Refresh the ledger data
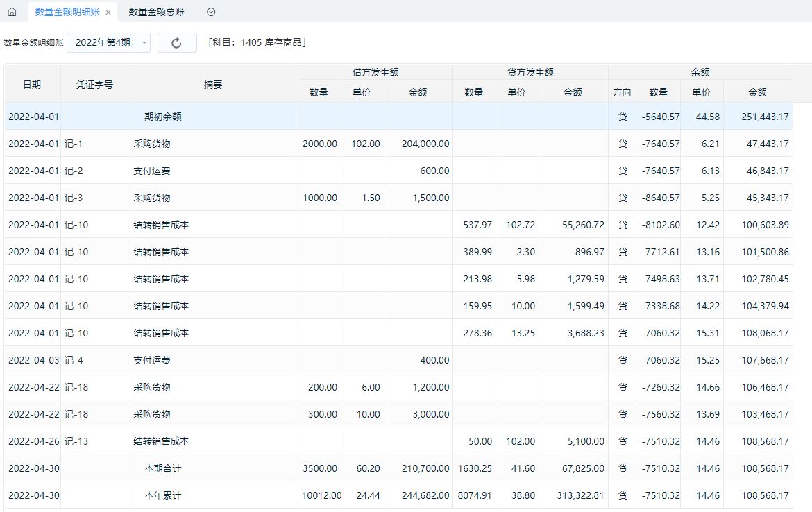 pyautogui.click(x=176, y=43)
